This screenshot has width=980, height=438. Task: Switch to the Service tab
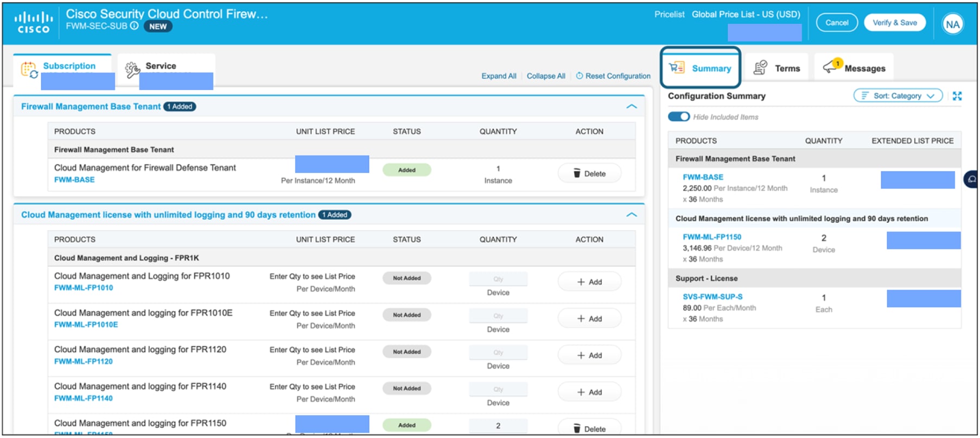[166, 71]
